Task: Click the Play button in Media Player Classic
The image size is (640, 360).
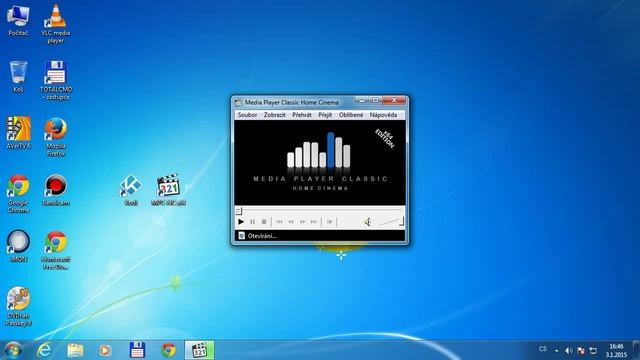Action: point(241,222)
